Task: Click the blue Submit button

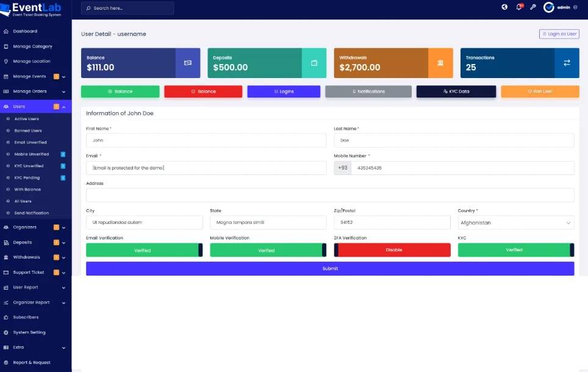Action: [330, 268]
